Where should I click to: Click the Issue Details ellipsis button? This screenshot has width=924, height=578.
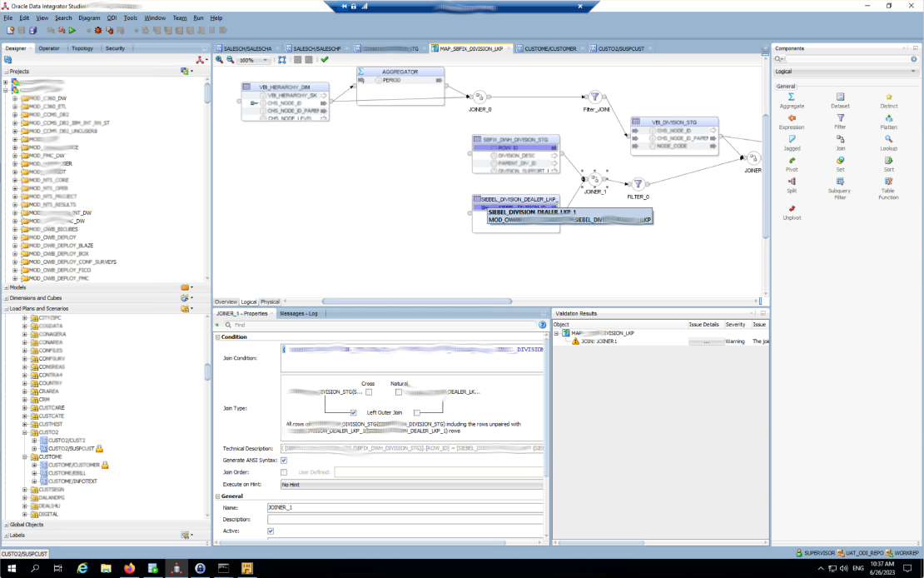pyautogui.click(x=706, y=341)
